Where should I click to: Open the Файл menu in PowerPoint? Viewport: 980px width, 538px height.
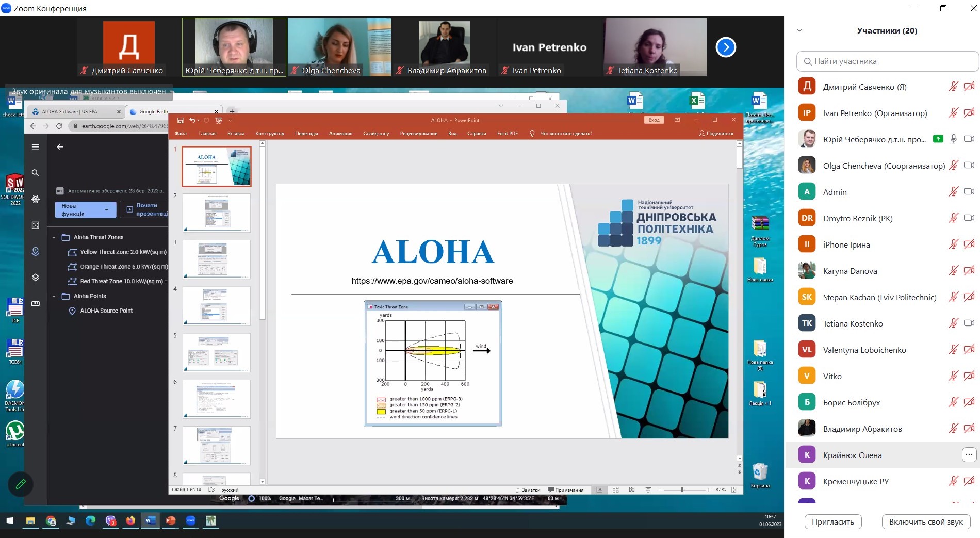click(x=181, y=134)
